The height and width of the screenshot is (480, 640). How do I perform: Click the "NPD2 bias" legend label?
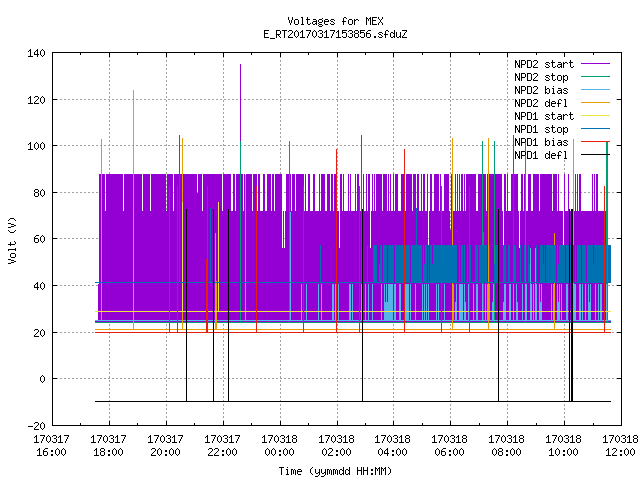click(541, 90)
